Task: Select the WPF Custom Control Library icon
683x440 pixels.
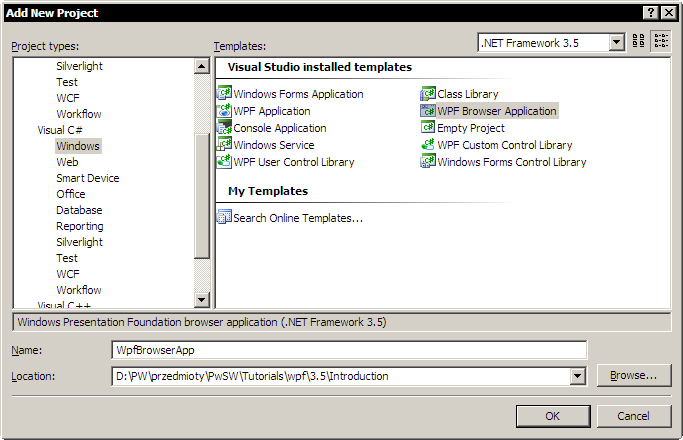Action: pyautogui.click(x=428, y=144)
